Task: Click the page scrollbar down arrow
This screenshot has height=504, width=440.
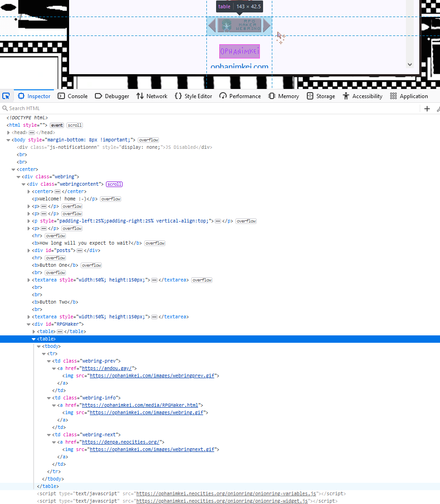Action: [410, 65]
